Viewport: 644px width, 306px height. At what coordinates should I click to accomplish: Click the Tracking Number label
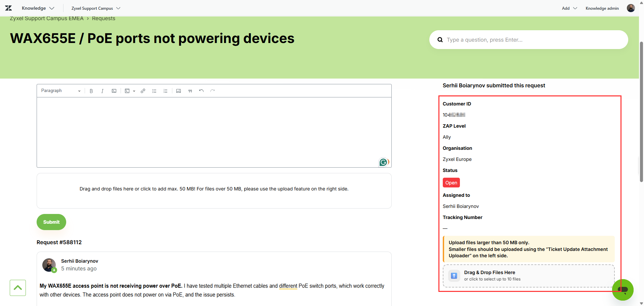[x=462, y=217]
